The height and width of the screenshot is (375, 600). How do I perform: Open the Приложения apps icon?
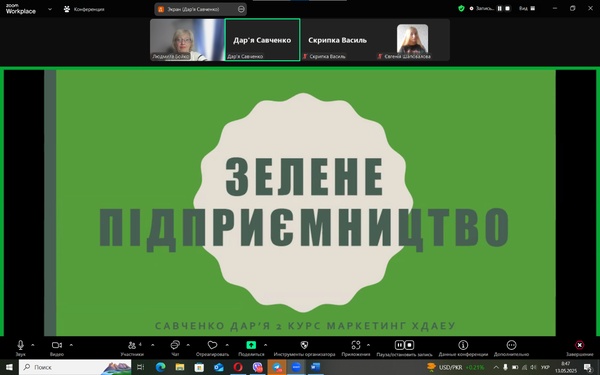click(x=356, y=345)
